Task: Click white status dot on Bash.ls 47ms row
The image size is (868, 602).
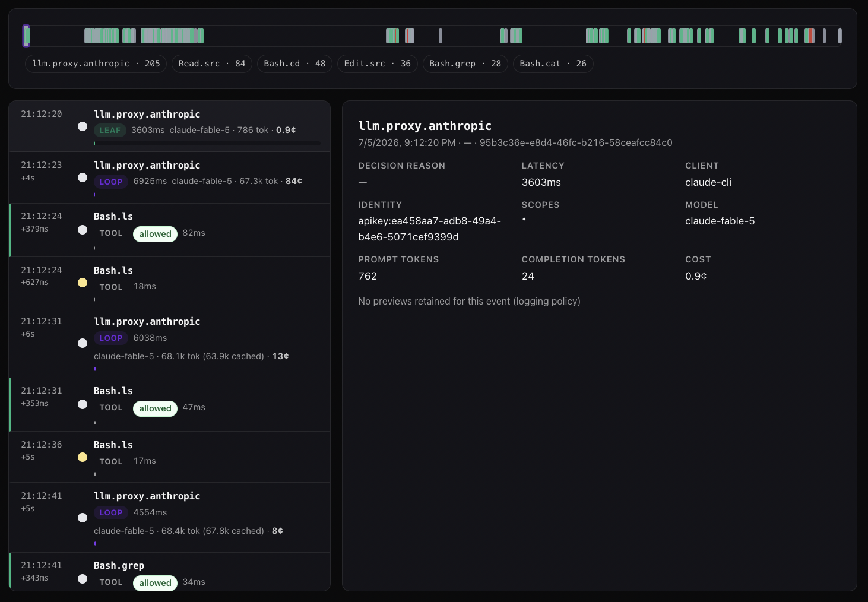Action: tap(83, 404)
